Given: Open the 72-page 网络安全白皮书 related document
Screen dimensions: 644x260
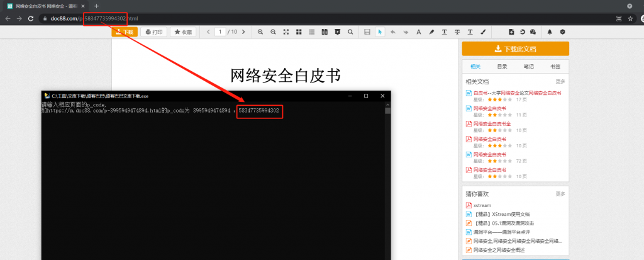Looking at the screenshot, I should [489, 154].
